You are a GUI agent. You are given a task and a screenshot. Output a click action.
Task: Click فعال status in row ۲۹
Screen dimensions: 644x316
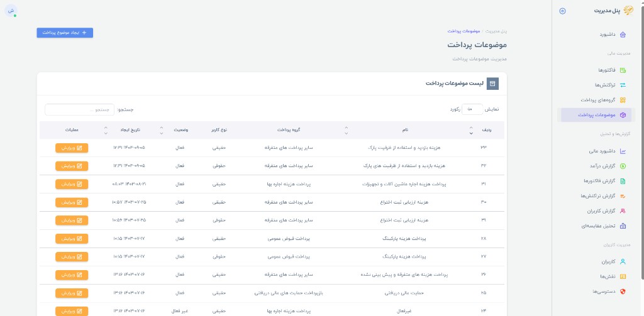[x=179, y=220]
